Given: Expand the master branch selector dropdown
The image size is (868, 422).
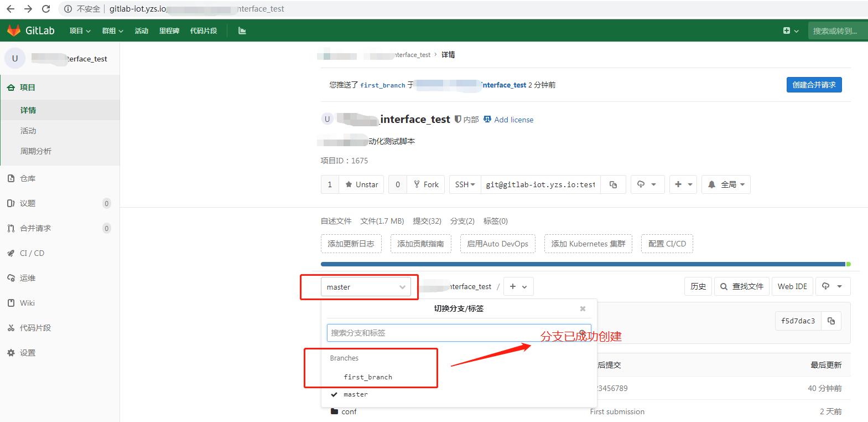Looking at the screenshot, I should [x=366, y=287].
